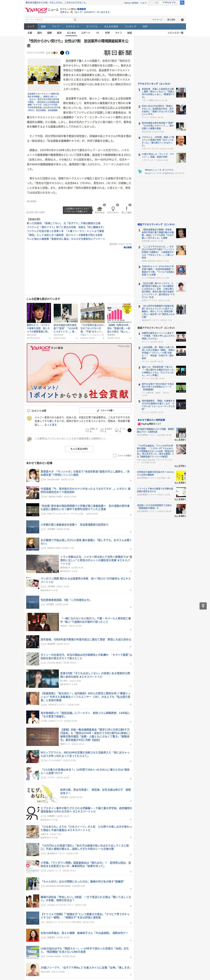This screenshot has width=210, height=980.
Task: Play video ranking item two thumbnail
Action: (x=181, y=351)
